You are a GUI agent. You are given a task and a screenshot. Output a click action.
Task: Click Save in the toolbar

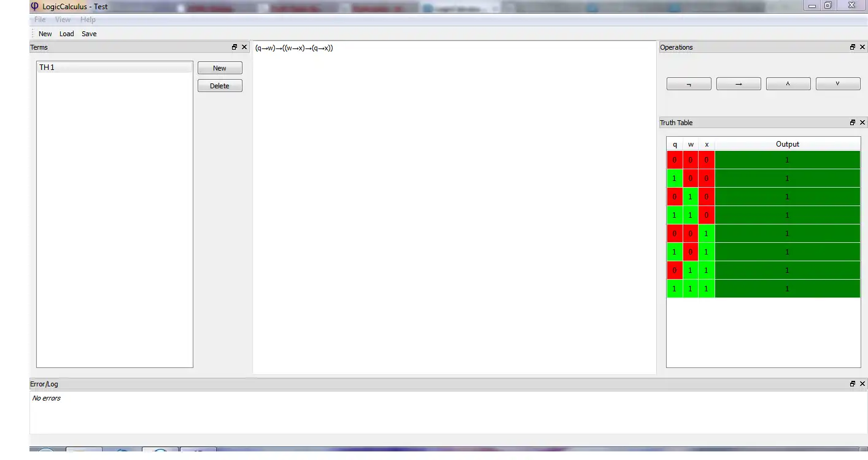(x=89, y=34)
